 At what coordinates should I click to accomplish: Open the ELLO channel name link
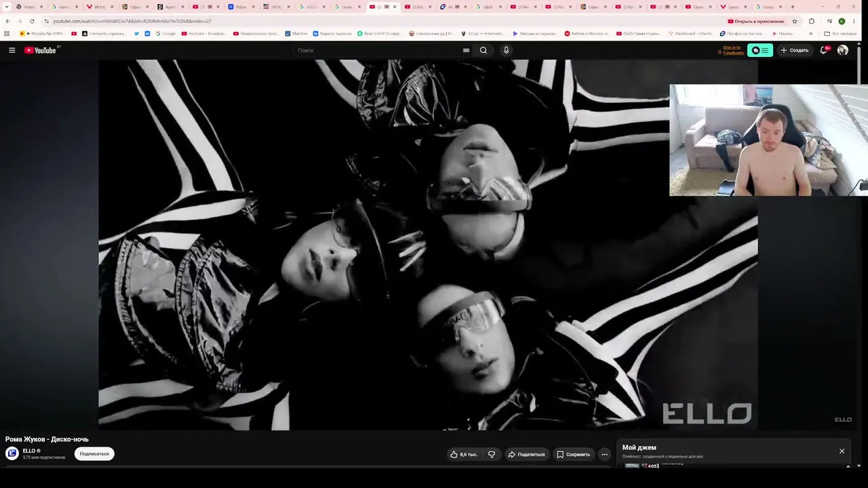[29, 451]
